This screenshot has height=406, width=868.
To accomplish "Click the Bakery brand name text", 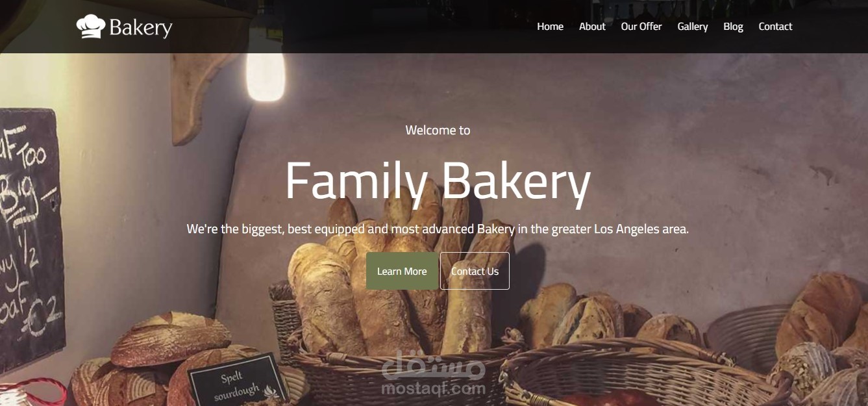I will [141, 27].
